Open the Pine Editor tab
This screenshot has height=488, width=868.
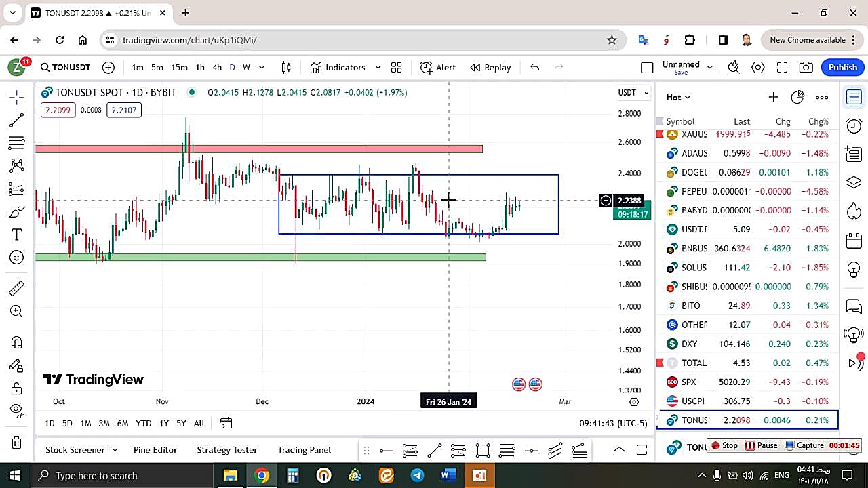point(155,449)
